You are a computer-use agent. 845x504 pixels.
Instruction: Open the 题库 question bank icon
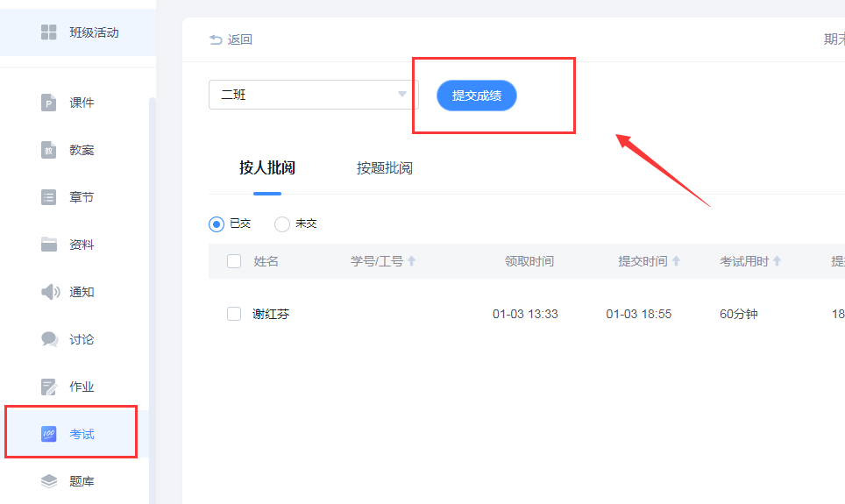click(49, 481)
